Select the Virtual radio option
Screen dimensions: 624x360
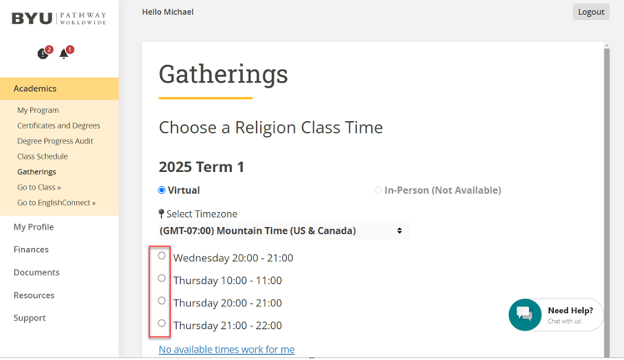pos(162,190)
